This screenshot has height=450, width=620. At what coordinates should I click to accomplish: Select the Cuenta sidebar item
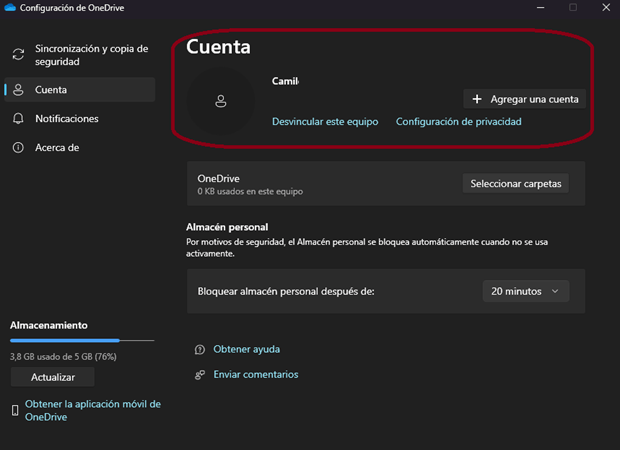point(80,90)
